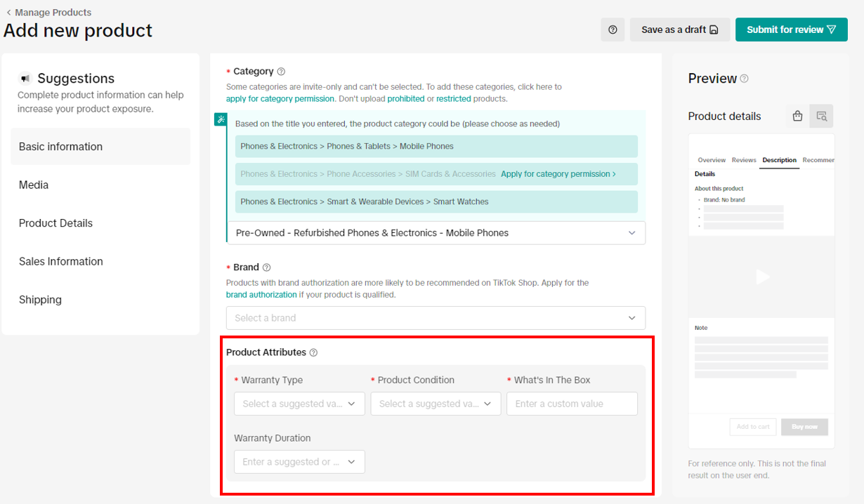Image resolution: width=864 pixels, height=504 pixels.
Task: Click the help question mark icon in header
Action: coord(613,29)
